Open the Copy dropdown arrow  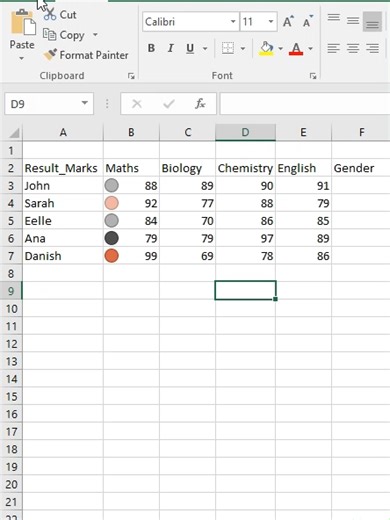[95, 35]
